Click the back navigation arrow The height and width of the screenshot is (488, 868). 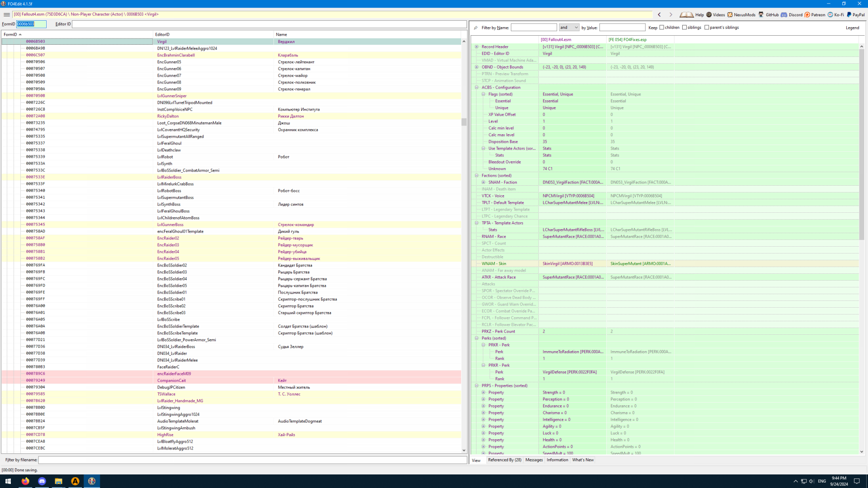click(659, 14)
